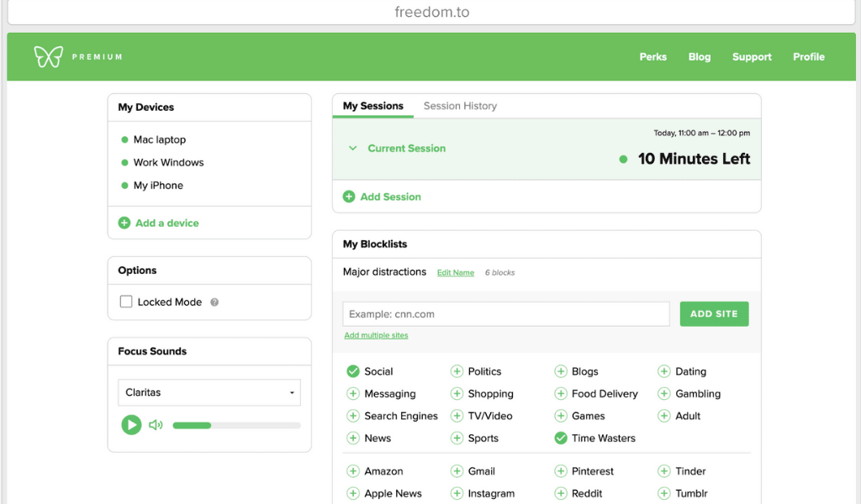
Task: Click the Mac laptop device name
Action: click(160, 139)
